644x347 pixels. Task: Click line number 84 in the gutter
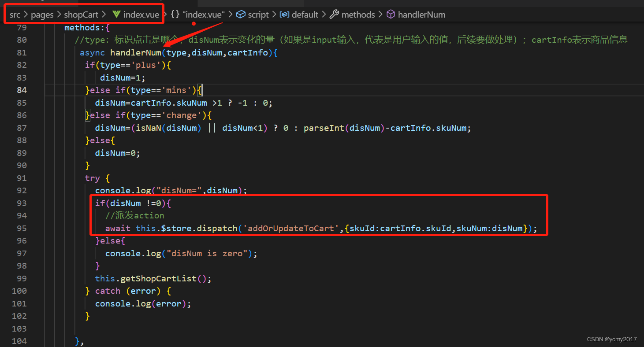(x=22, y=90)
